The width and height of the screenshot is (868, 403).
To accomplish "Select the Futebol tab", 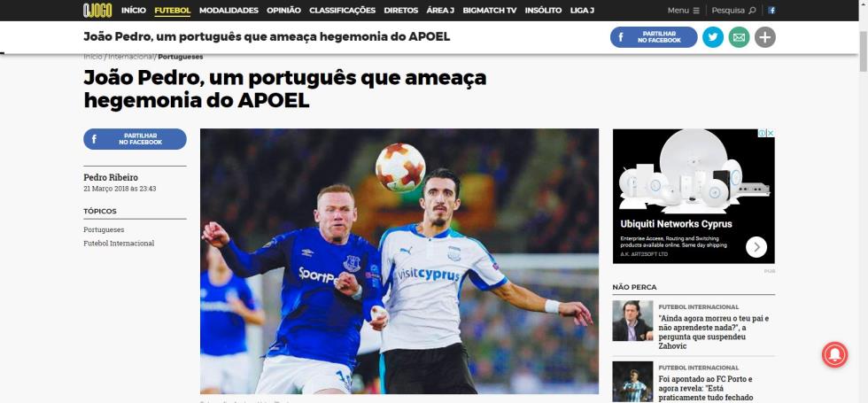I will point(172,10).
